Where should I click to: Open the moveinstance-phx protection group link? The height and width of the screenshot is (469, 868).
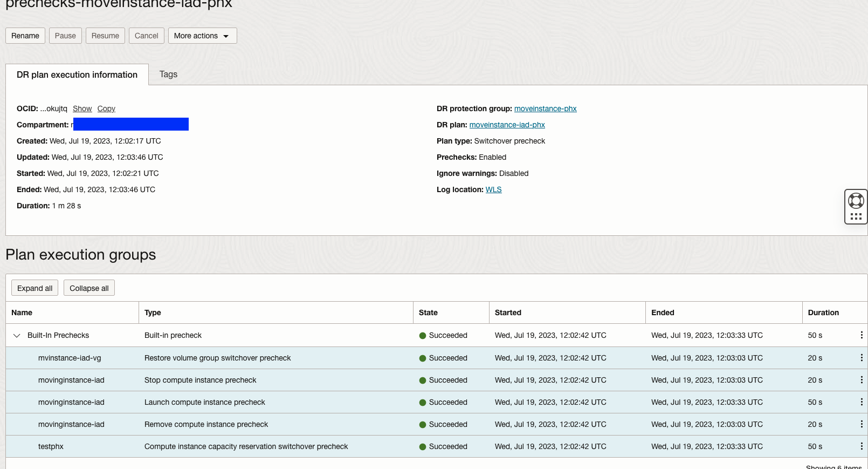pos(545,108)
